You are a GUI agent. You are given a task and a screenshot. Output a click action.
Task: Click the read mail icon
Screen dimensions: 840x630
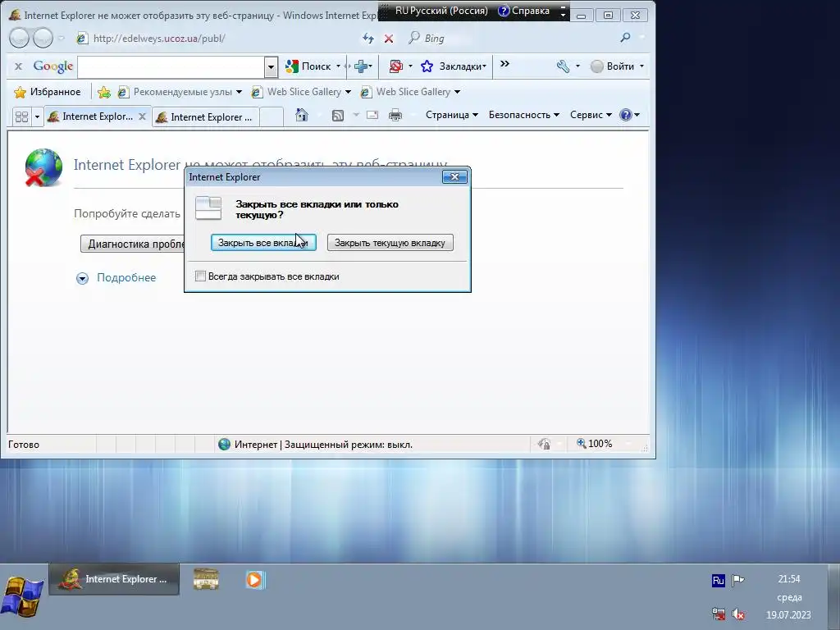pos(372,115)
